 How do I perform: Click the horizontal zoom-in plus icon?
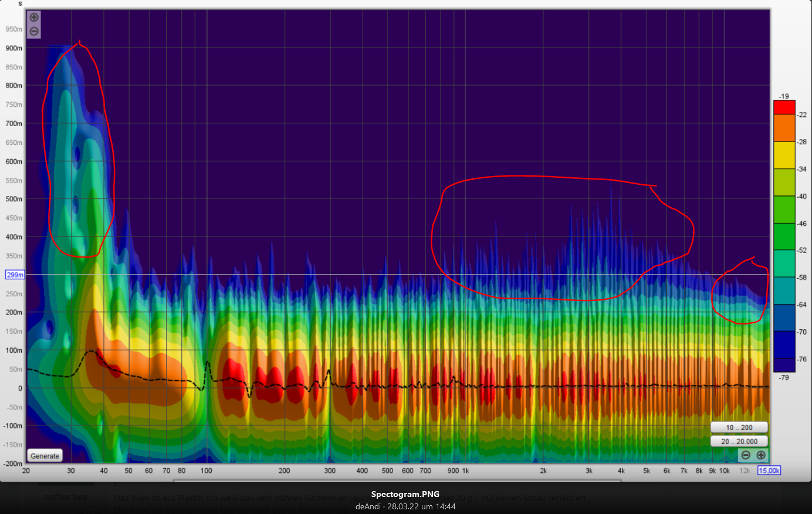click(x=761, y=455)
